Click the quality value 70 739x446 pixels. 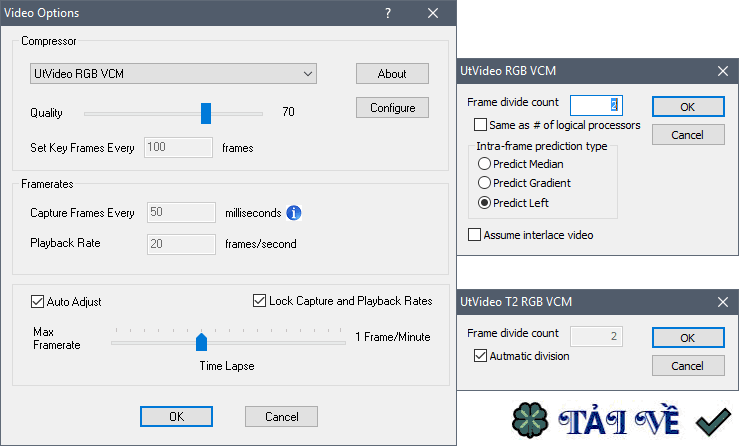288,112
